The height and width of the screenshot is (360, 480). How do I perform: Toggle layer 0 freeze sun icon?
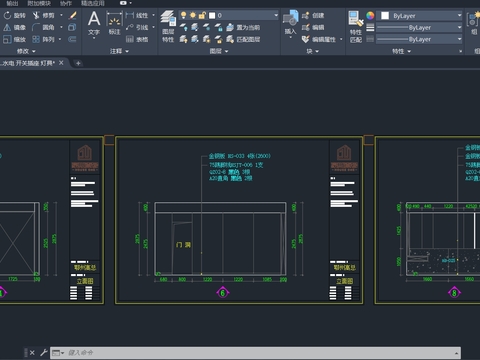click(x=193, y=15)
